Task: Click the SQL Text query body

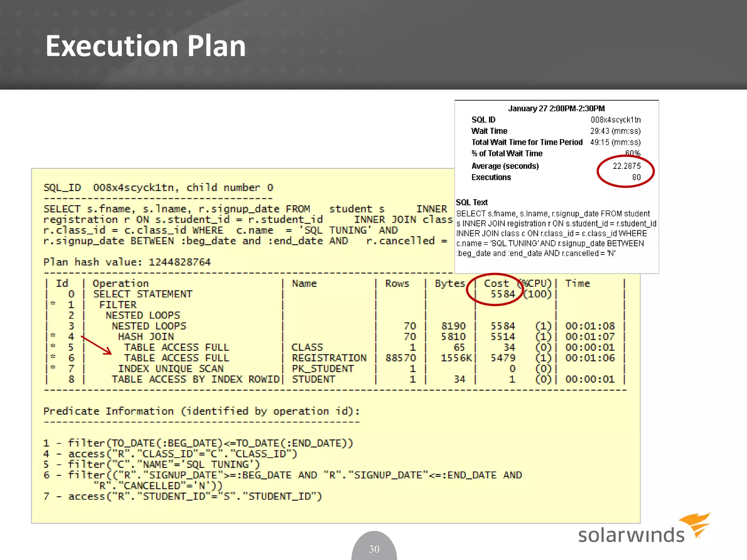Action: coord(556,233)
